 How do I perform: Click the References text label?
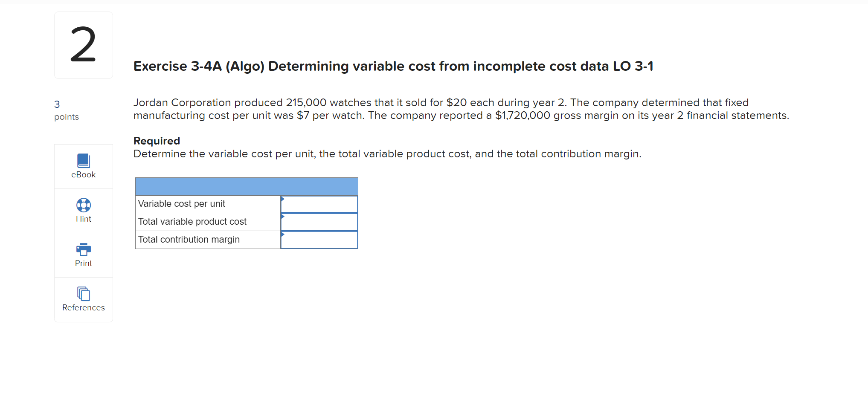(x=83, y=307)
